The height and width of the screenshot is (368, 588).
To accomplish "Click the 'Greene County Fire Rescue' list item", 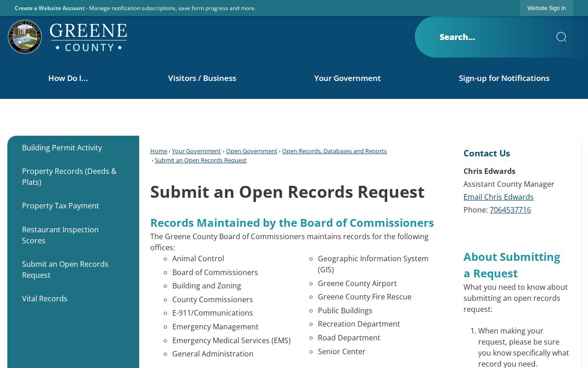I will click(365, 297).
